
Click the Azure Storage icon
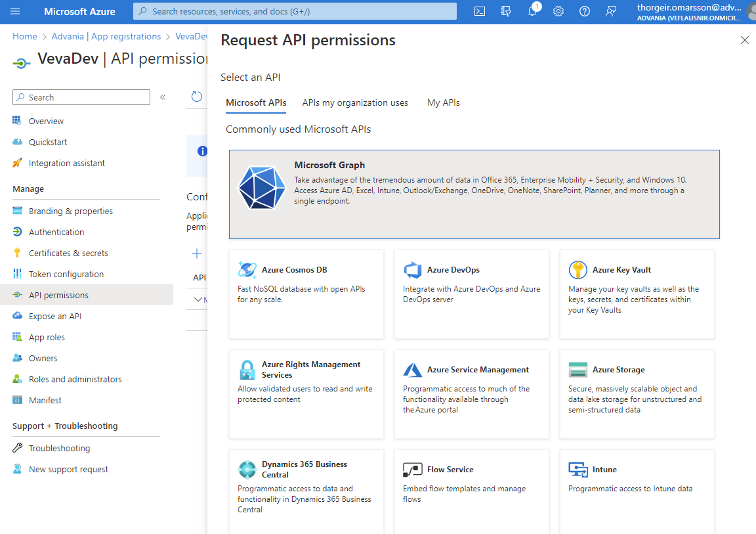(577, 370)
